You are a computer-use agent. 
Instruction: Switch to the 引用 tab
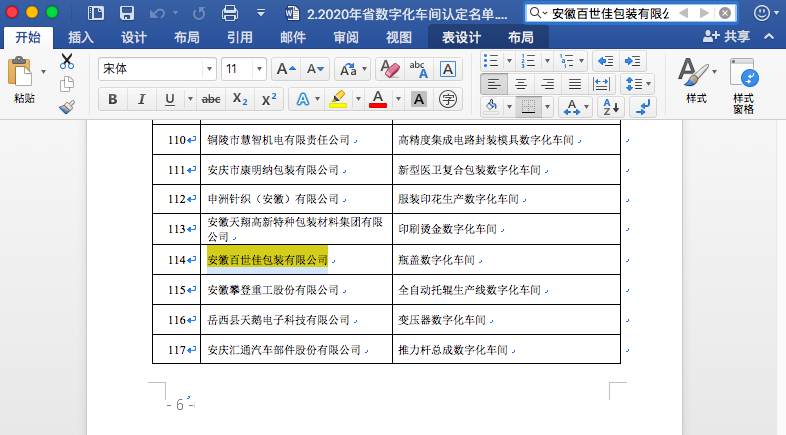click(x=240, y=37)
